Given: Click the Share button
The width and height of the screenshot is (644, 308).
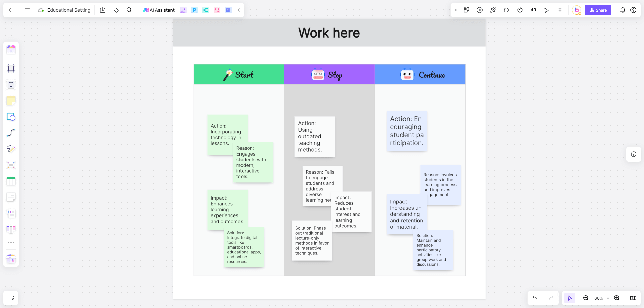Looking at the screenshot, I should (598, 10).
